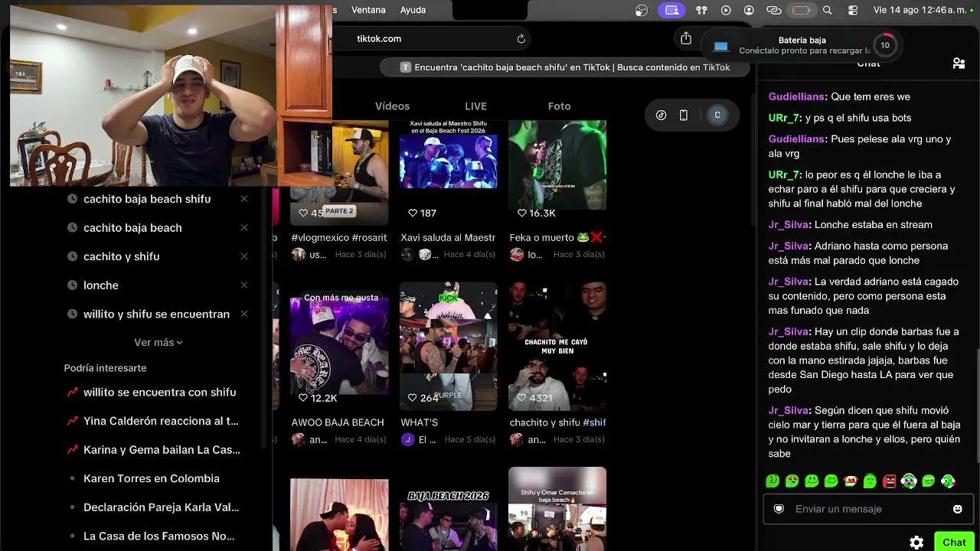This screenshot has width=980, height=551.
Task: Remove 'cachito baja beach shifu' from search history
Action: (244, 199)
